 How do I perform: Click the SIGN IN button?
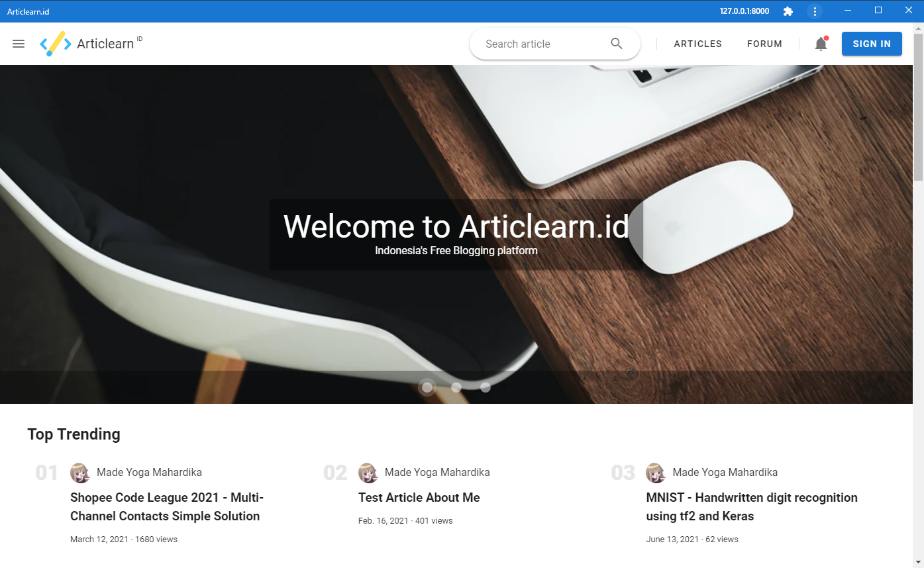(872, 44)
